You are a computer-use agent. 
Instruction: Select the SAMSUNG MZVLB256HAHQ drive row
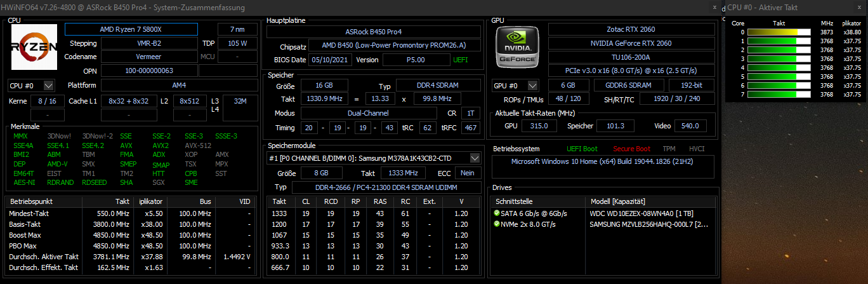click(x=604, y=224)
